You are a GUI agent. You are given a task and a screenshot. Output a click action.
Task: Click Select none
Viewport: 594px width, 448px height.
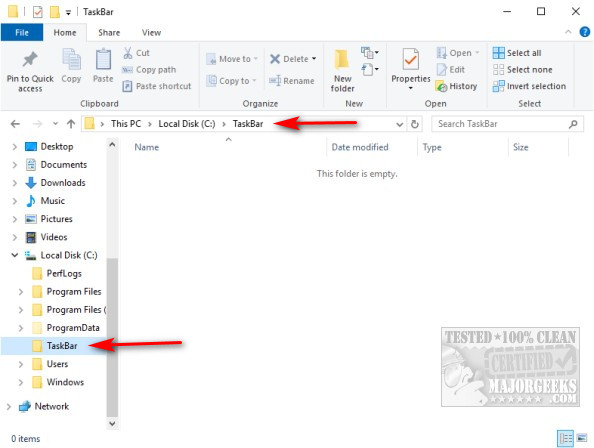pyautogui.click(x=522, y=70)
